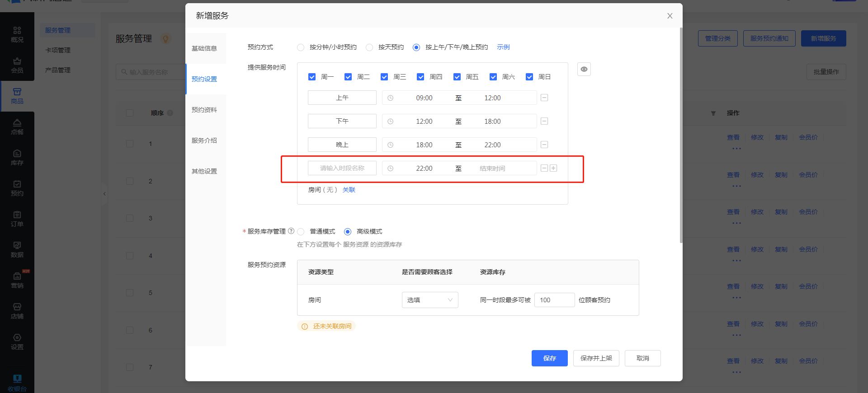Switch to 服务介绍 tab
Viewport: 868px width, 393px height.
pos(204,140)
